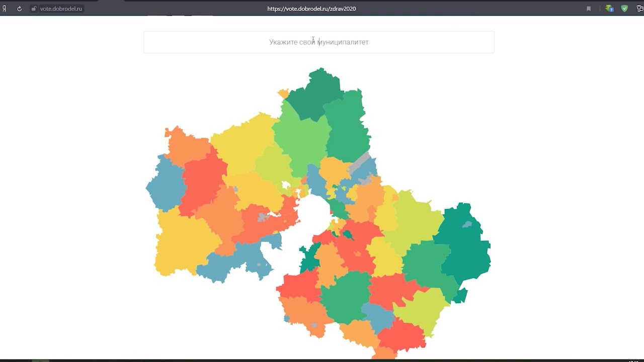Choose the orange district at the far northwest
Image resolution: width=644 pixels, height=362 pixels.
[186, 146]
